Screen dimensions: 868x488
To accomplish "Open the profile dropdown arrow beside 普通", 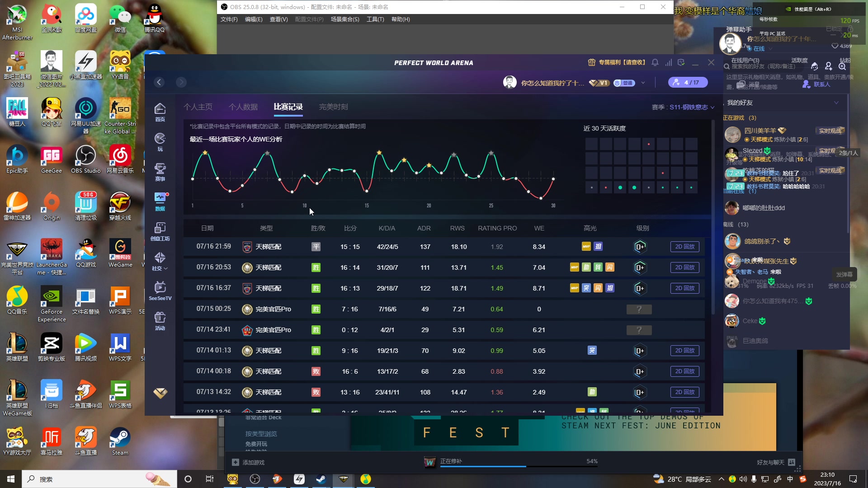I will pos(643,83).
